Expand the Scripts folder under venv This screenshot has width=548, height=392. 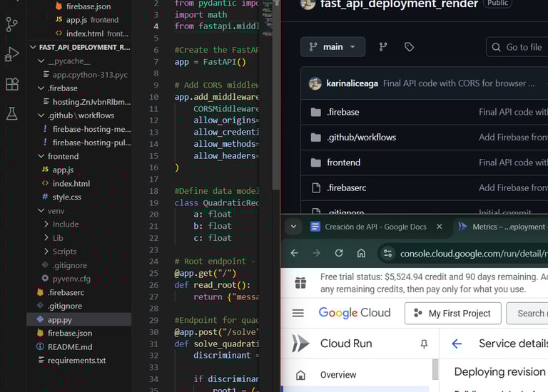[47, 252]
